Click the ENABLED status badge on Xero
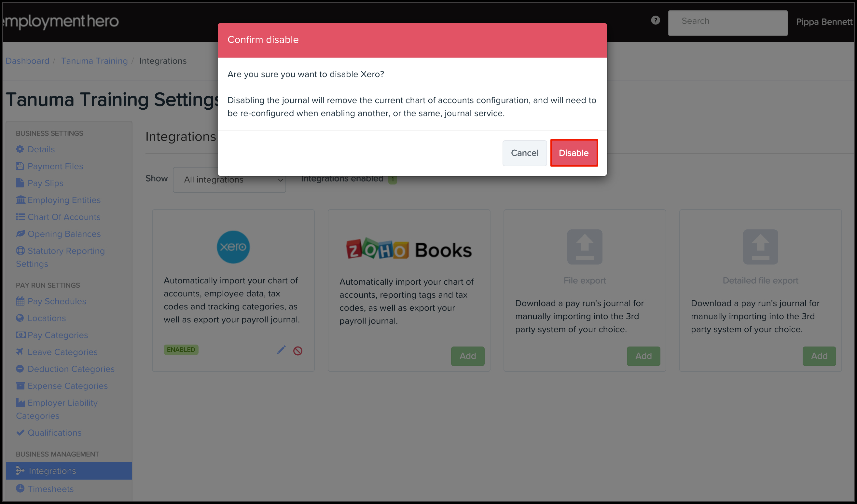This screenshot has width=857, height=504. click(181, 349)
